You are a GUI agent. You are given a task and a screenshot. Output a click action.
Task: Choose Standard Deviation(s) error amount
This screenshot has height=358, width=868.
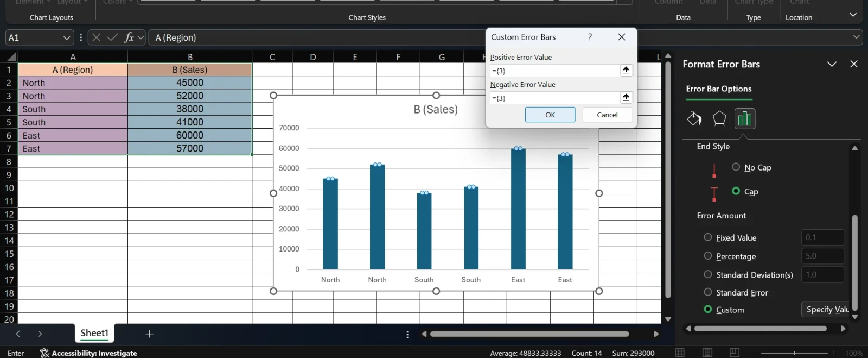708,274
